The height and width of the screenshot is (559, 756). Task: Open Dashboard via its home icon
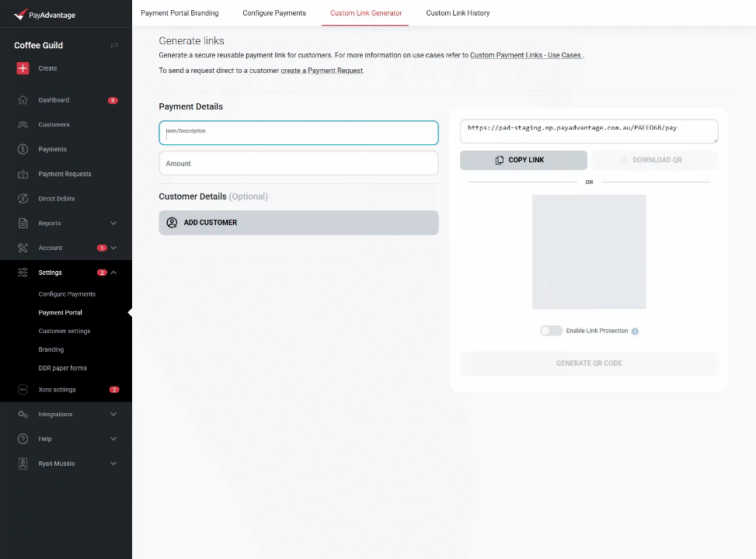click(23, 100)
